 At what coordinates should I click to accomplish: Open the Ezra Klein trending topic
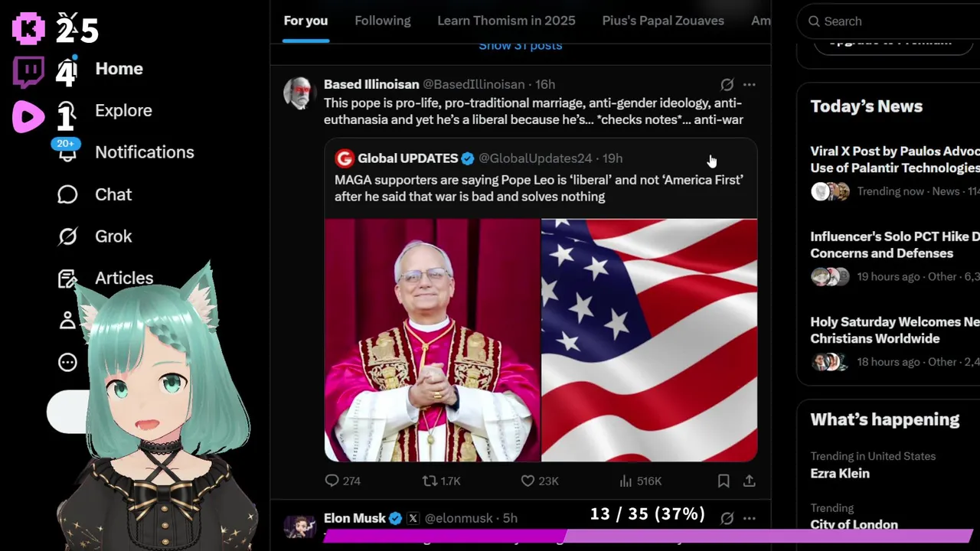(840, 473)
